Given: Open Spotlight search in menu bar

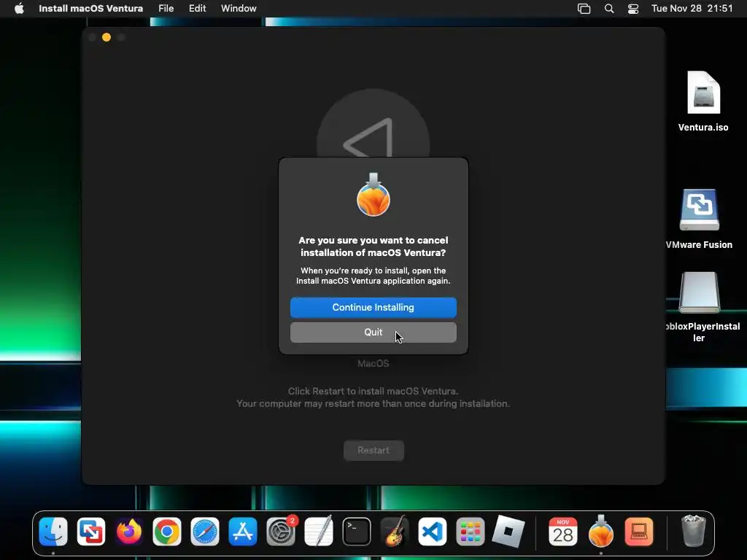Looking at the screenshot, I should click(x=609, y=9).
